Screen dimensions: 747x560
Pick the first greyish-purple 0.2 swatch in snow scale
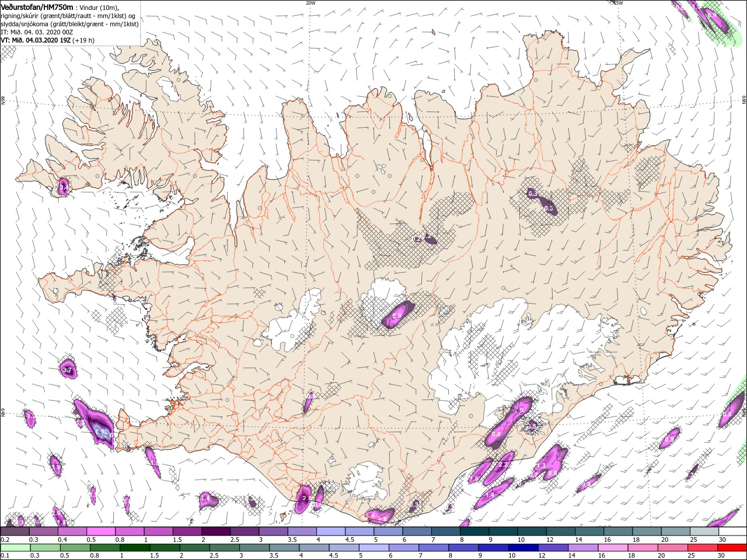pyautogui.click(x=15, y=532)
